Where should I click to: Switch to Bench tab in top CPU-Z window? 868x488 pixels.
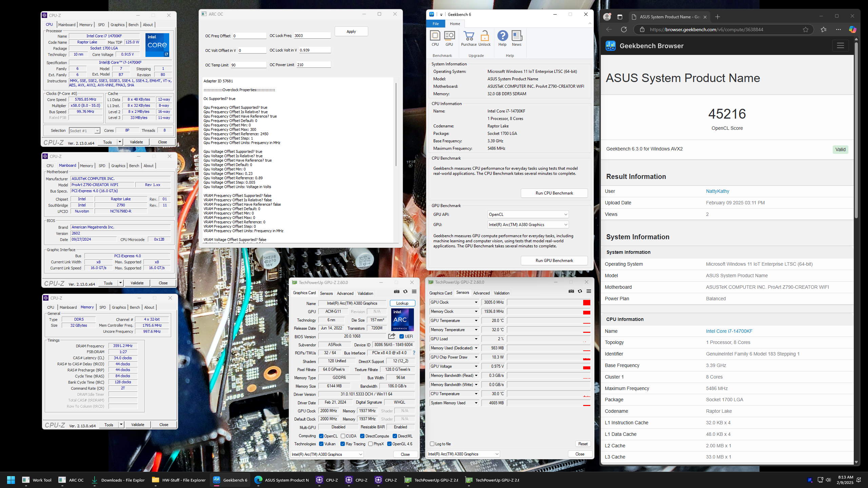[133, 25]
